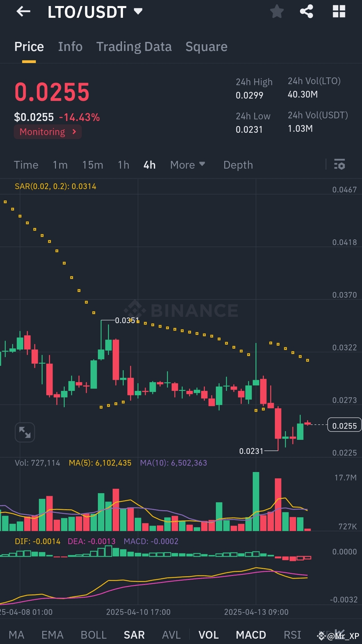Open the share icon
The height and width of the screenshot is (644, 362).
click(x=306, y=12)
